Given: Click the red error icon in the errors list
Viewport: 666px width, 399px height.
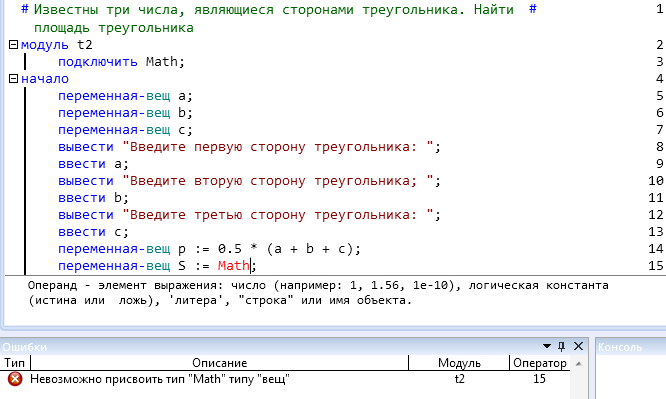Looking at the screenshot, I should click(15, 379).
